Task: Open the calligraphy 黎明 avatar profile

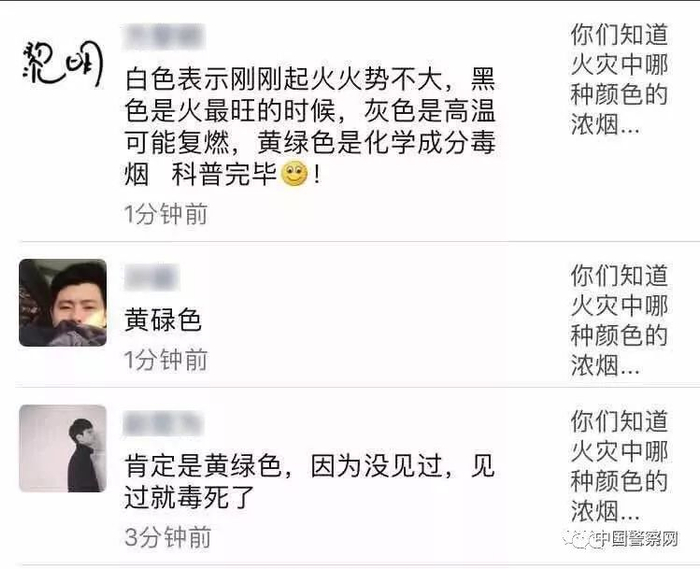Action: tap(63, 65)
